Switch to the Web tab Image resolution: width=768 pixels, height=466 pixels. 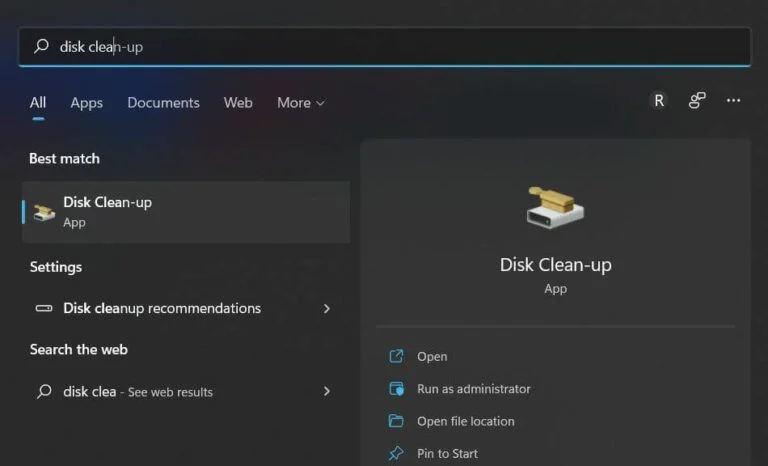point(238,102)
